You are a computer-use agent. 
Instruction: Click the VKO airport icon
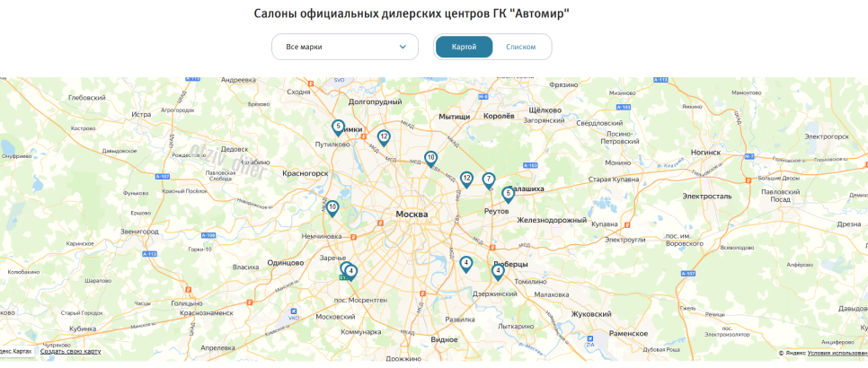pos(294,311)
